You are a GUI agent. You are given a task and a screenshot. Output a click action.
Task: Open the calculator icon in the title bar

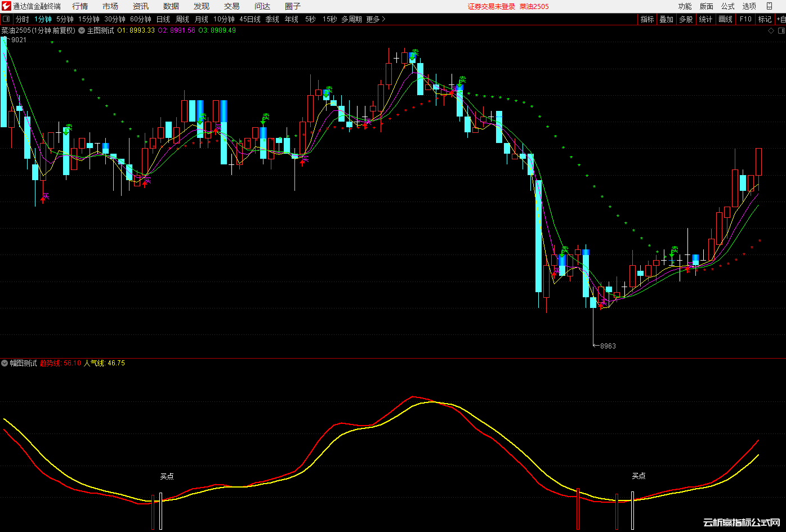click(769, 6)
